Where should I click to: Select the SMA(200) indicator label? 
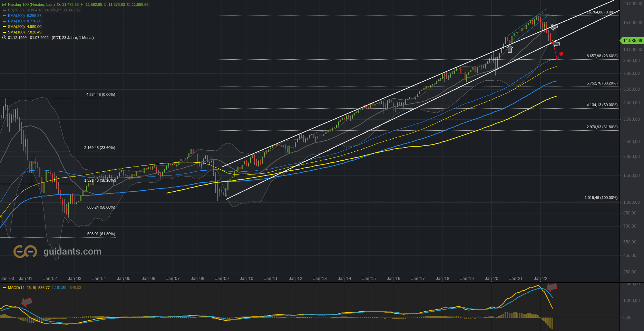[16, 27]
